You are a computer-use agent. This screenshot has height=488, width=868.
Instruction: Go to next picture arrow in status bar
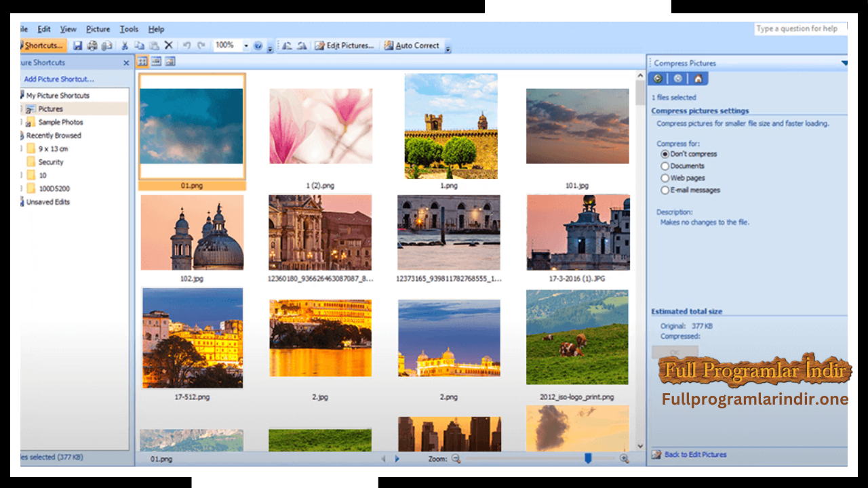[397, 459]
